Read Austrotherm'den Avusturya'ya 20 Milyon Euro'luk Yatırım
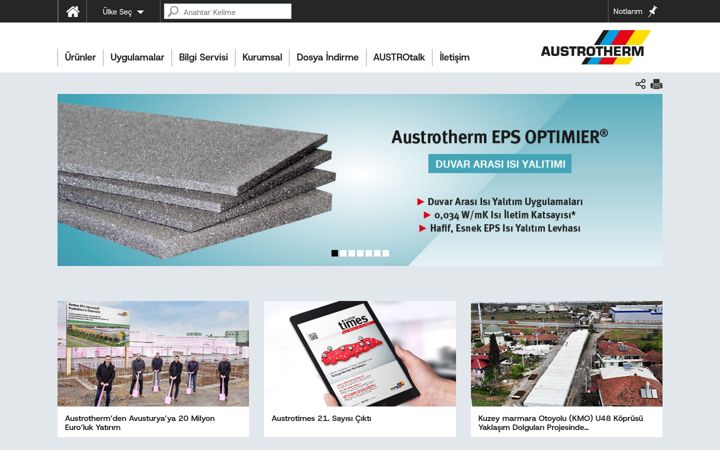The image size is (720, 450). coord(140,422)
